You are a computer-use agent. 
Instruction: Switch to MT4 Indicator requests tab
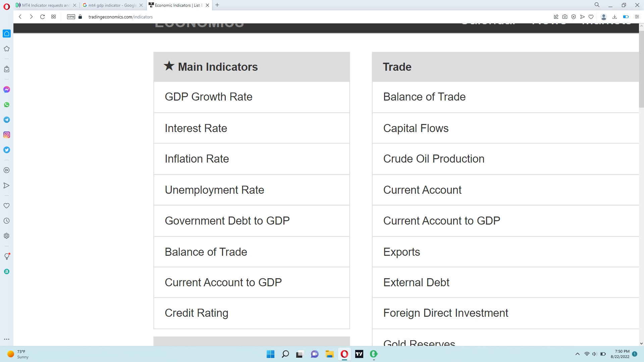pyautogui.click(x=45, y=5)
